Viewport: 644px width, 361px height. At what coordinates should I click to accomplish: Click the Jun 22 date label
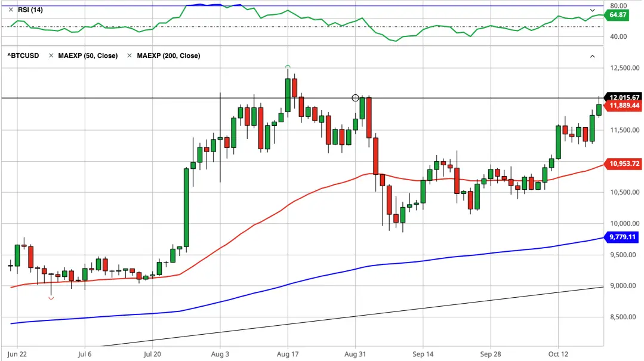pos(17,354)
